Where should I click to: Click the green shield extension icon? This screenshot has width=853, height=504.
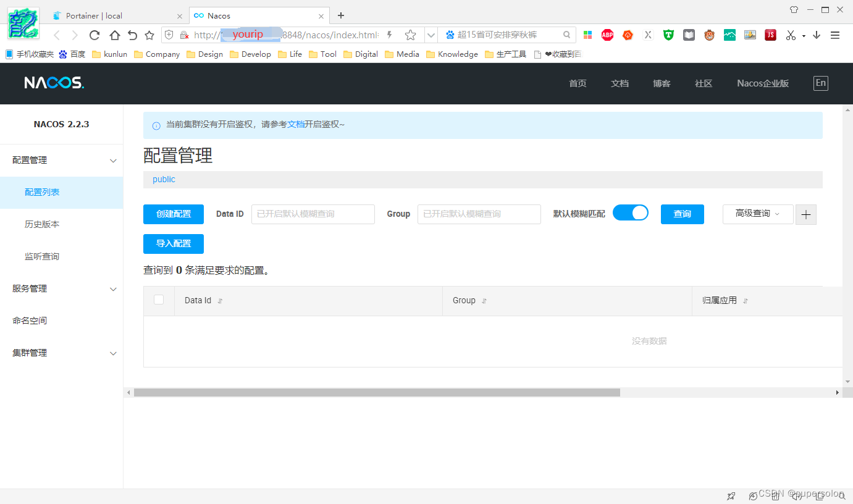click(x=668, y=35)
